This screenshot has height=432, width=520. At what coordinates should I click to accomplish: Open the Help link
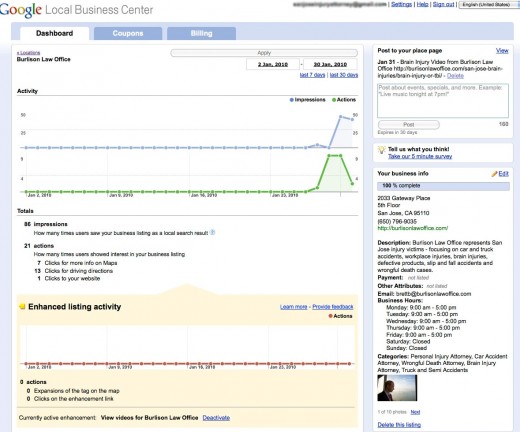tap(422, 4)
